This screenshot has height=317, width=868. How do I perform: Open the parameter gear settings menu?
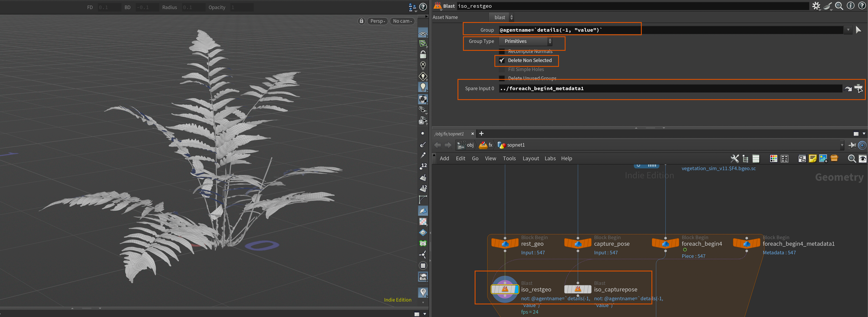click(x=816, y=6)
